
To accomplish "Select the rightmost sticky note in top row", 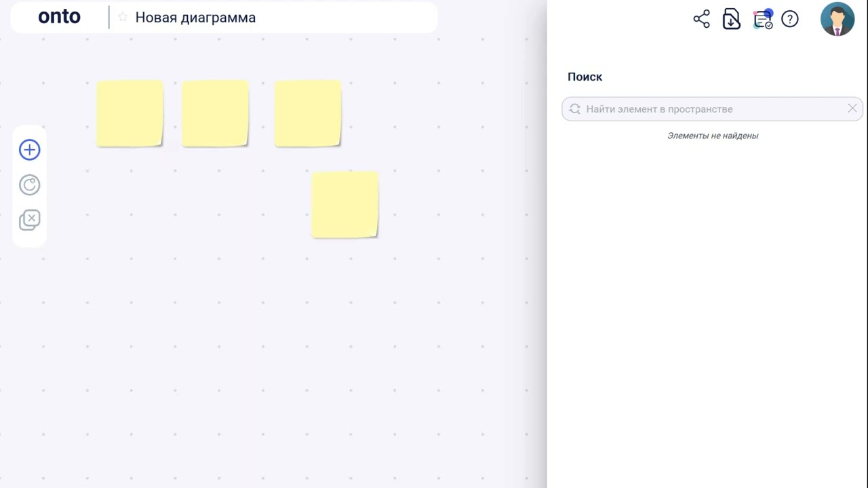I will [x=308, y=113].
